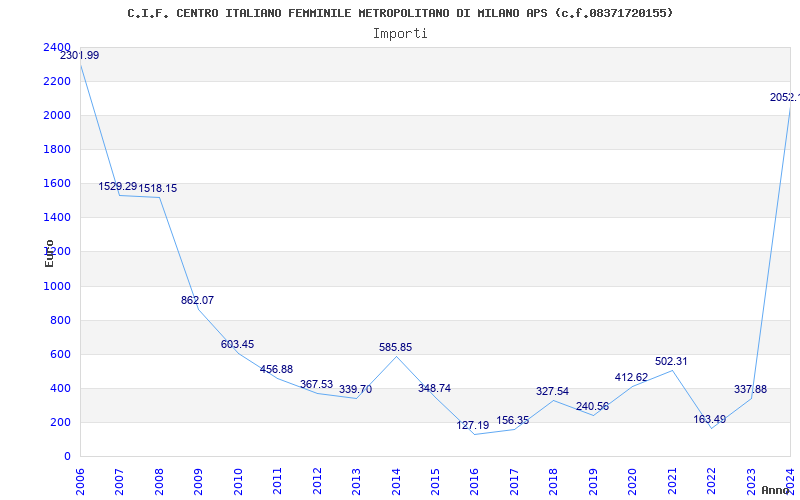
Task: Click the 2400 y-axis tick
Action: [x=57, y=47]
